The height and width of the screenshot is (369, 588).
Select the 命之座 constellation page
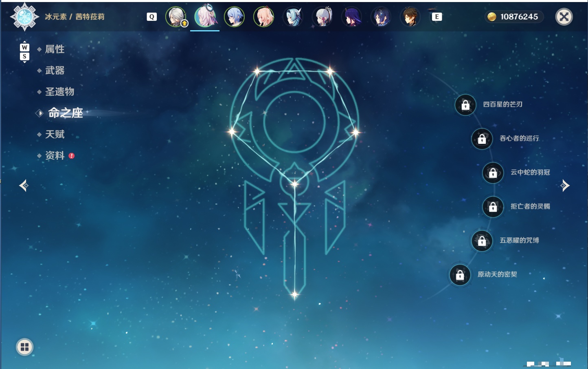tap(66, 113)
